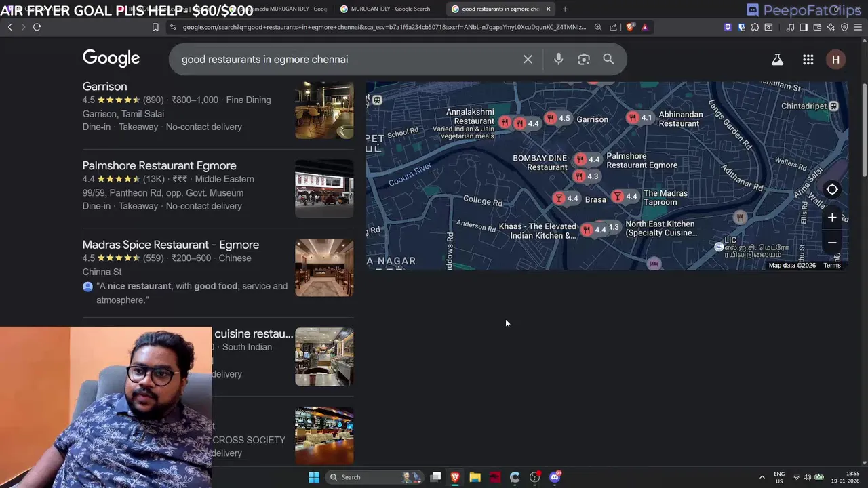Click the Google logo
This screenshot has width=868, height=488.
(111, 59)
